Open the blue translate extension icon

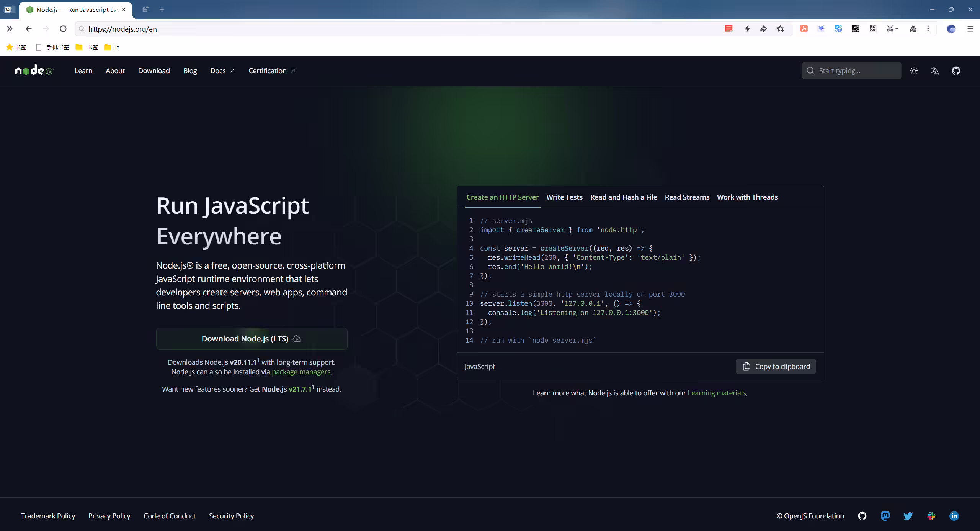pos(838,29)
